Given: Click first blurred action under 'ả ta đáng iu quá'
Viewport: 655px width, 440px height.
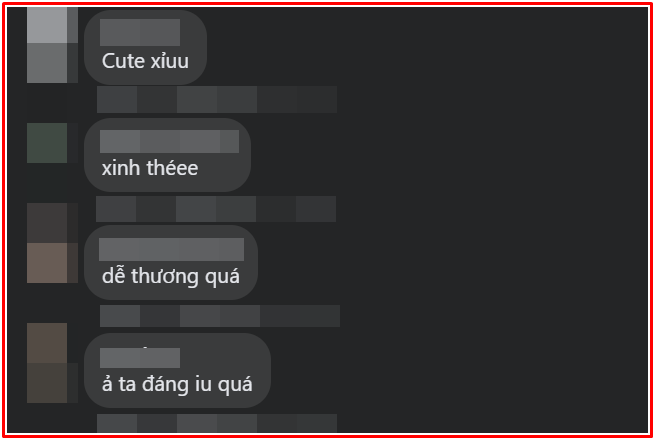Looking at the screenshot, I should click(117, 423).
